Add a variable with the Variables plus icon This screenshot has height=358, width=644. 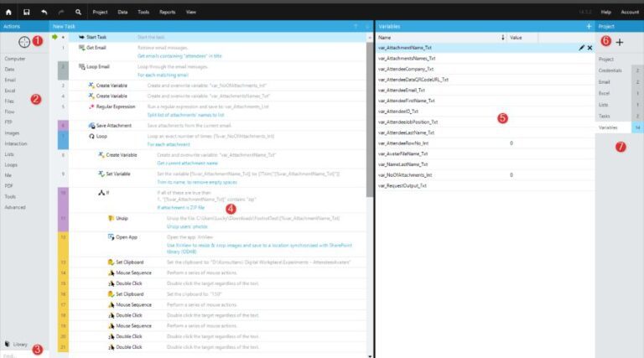coord(589,26)
